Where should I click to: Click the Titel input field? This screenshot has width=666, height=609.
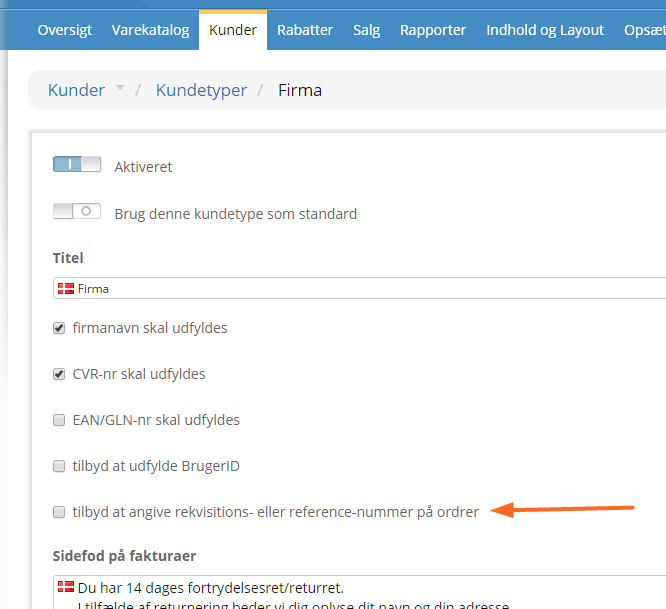point(359,288)
